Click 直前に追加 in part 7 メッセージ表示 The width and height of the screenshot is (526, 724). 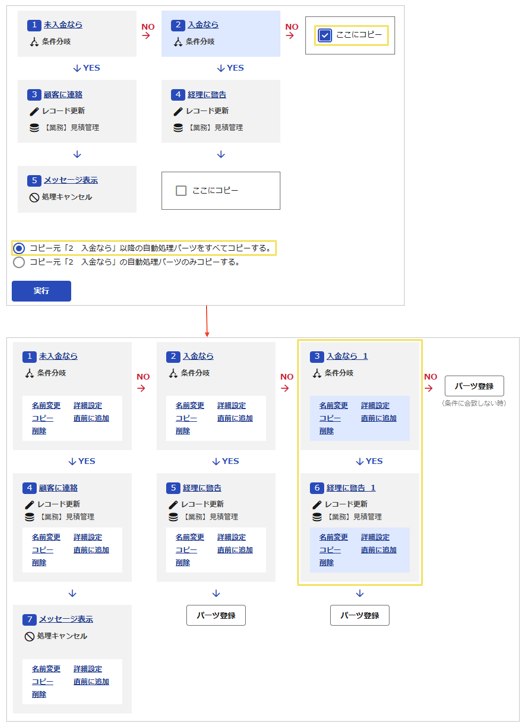[x=91, y=682]
